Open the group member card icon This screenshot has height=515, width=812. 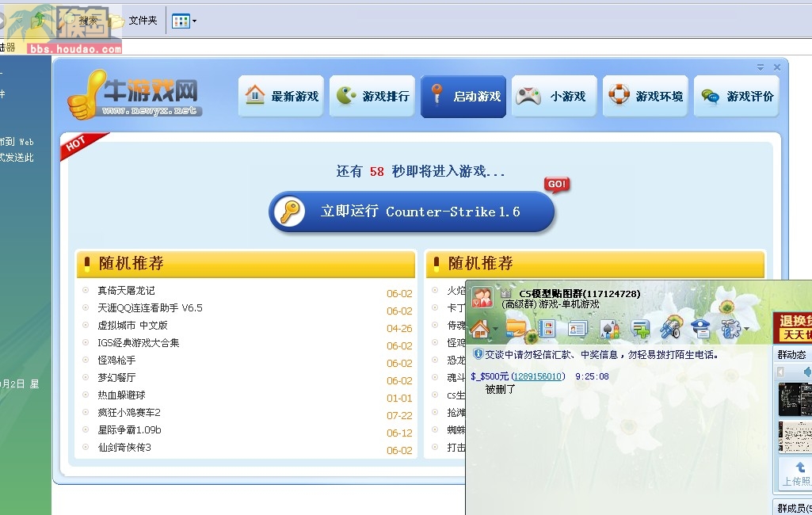click(578, 329)
